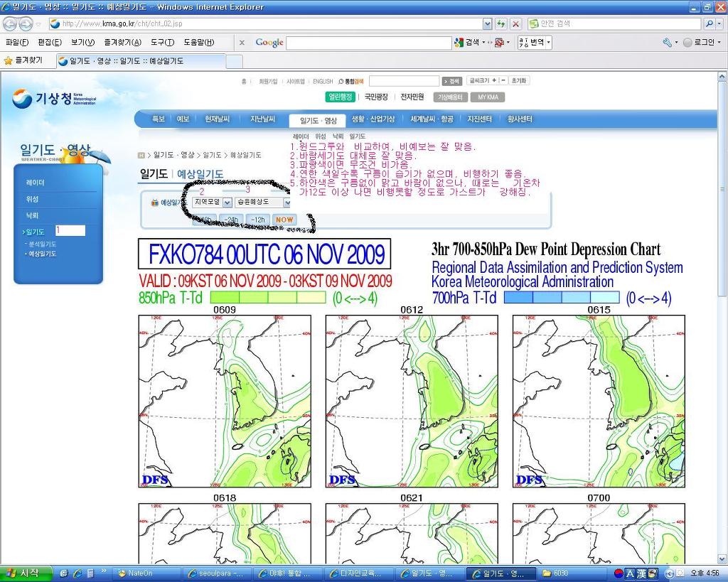728x582 pixels.
Task: Open the NateOn taskbar item
Action: click(x=146, y=573)
